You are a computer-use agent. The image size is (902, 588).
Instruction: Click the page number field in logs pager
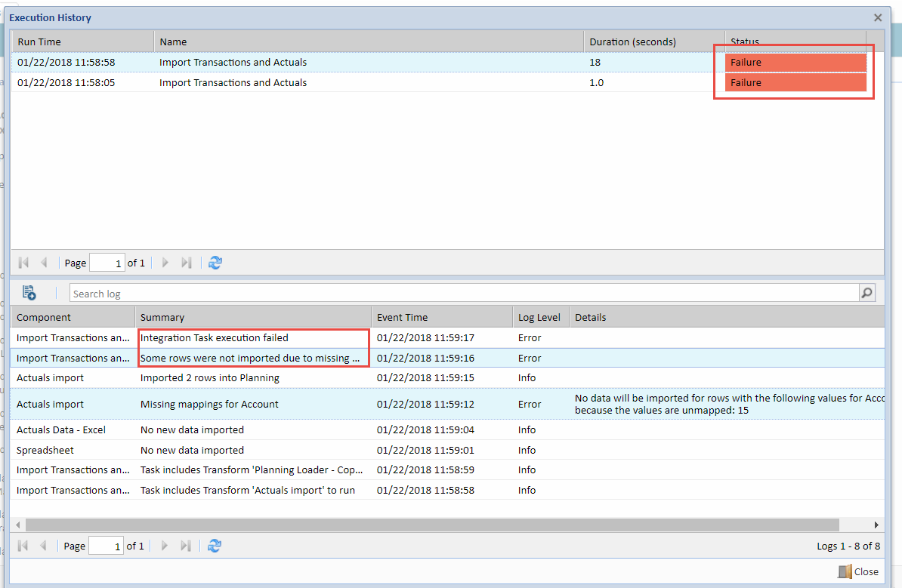(x=107, y=546)
